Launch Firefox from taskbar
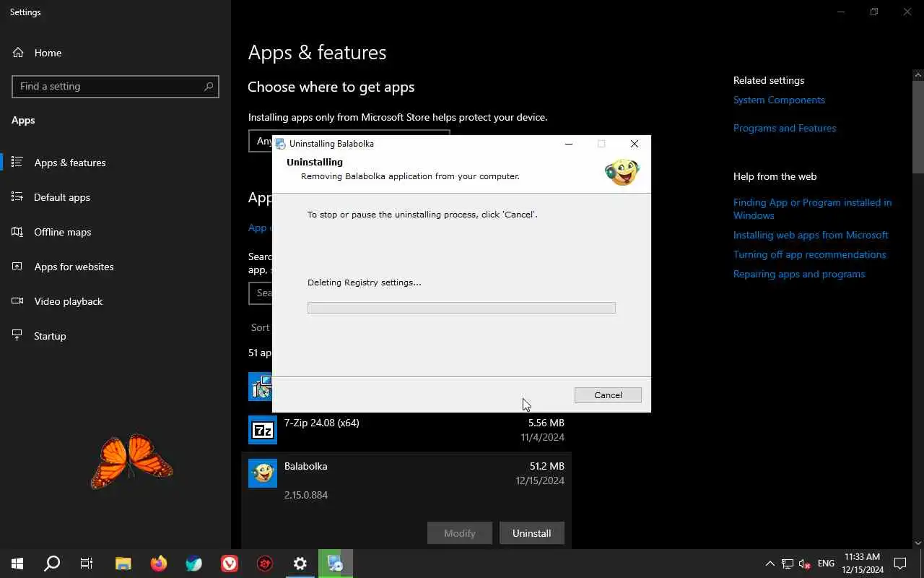Screen dimensions: 924x578 point(159,564)
